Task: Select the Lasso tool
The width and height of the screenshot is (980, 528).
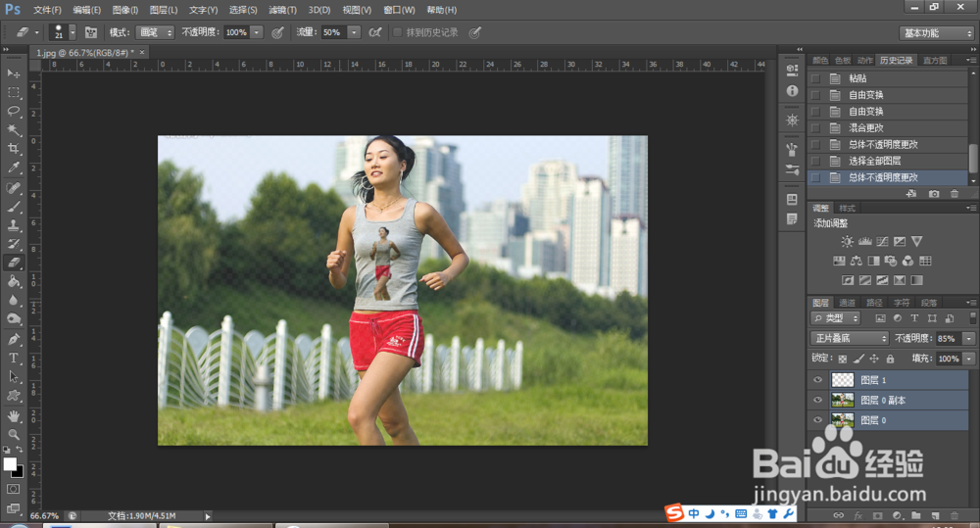Action: click(x=14, y=111)
